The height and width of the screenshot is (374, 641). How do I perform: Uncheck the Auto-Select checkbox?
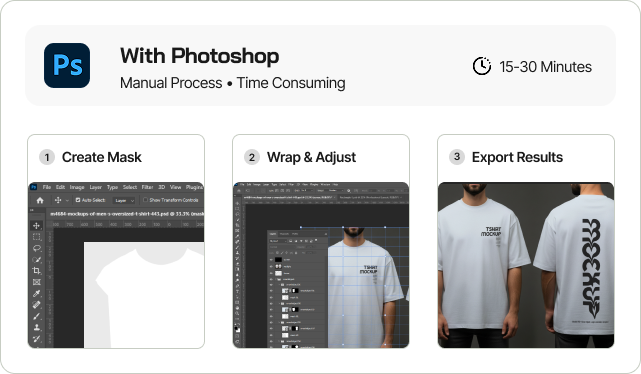tap(78, 200)
